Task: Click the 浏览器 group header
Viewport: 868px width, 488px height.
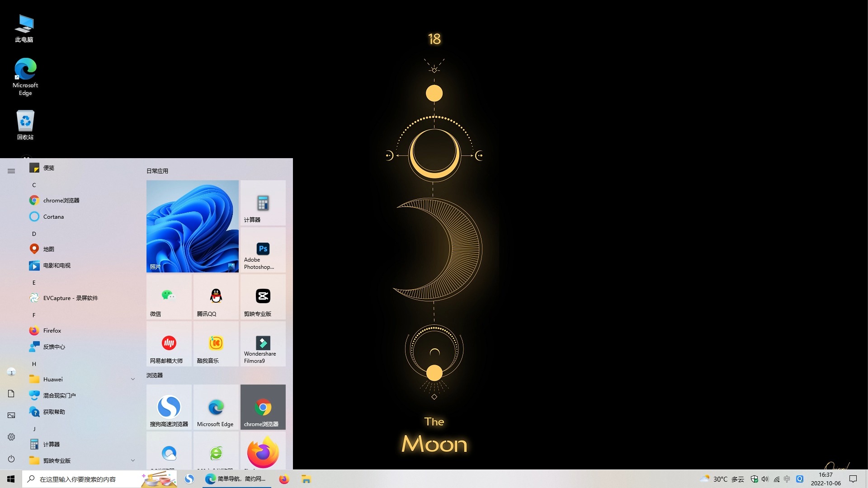Action: click(155, 375)
